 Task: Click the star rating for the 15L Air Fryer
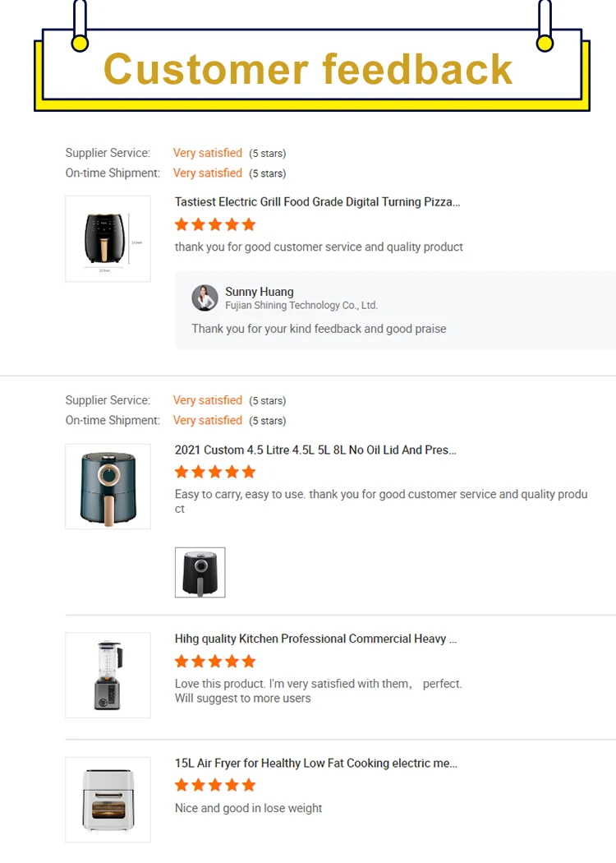(215, 785)
